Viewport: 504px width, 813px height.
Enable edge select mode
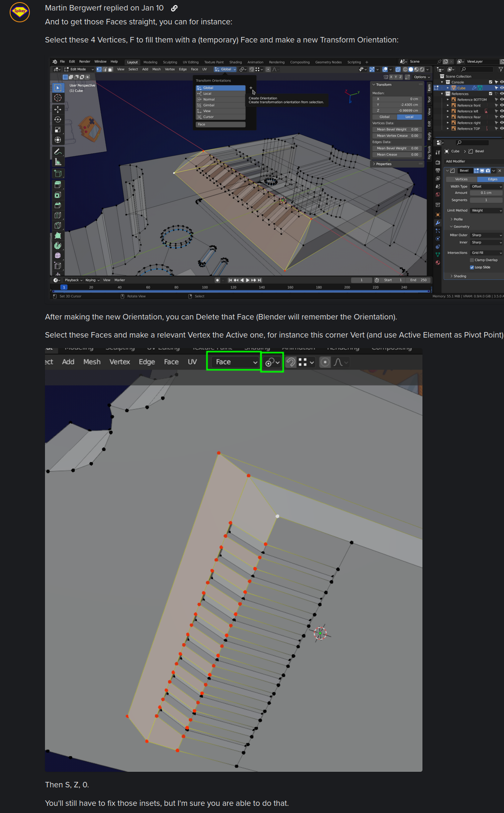105,69
